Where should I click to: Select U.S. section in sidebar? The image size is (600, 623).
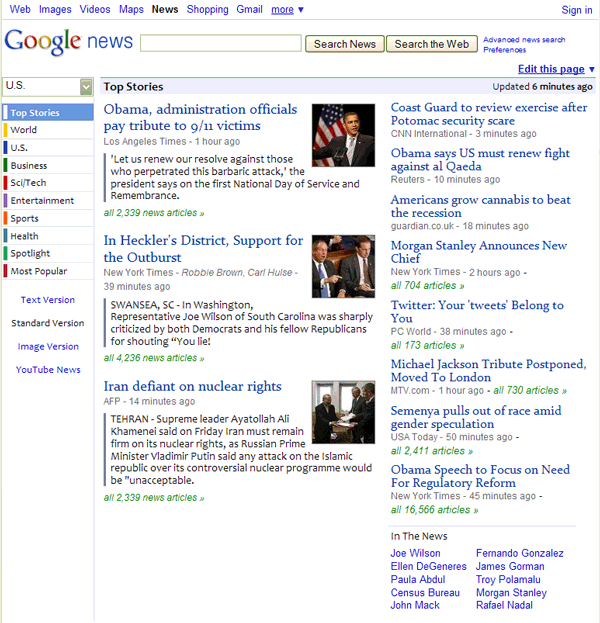click(x=48, y=147)
